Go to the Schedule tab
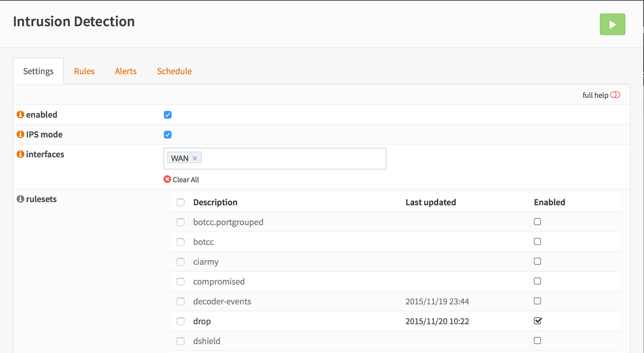This screenshot has height=353, width=644. click(174, 71)
